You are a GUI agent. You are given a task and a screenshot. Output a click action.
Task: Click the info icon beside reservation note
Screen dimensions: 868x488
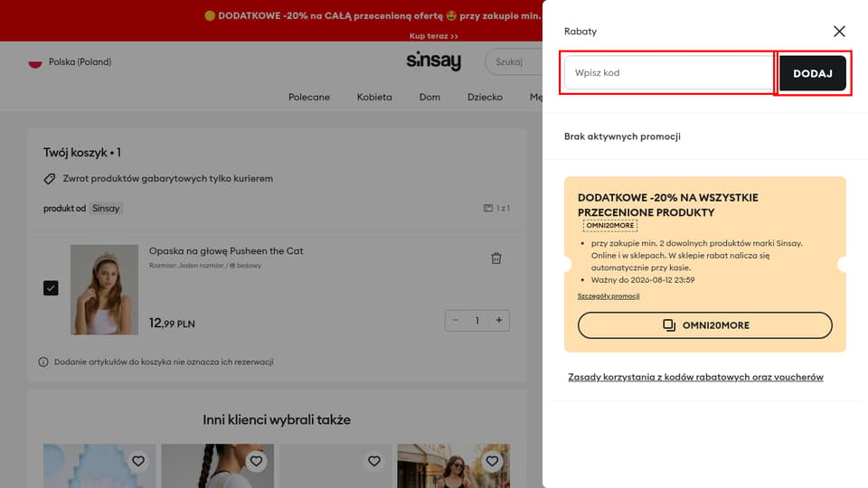coord(43,361)
